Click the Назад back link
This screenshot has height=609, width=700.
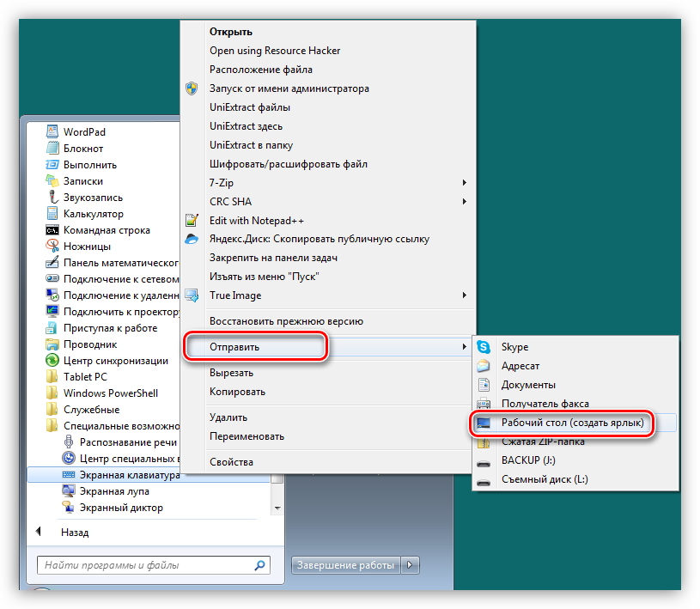(75, 533)
